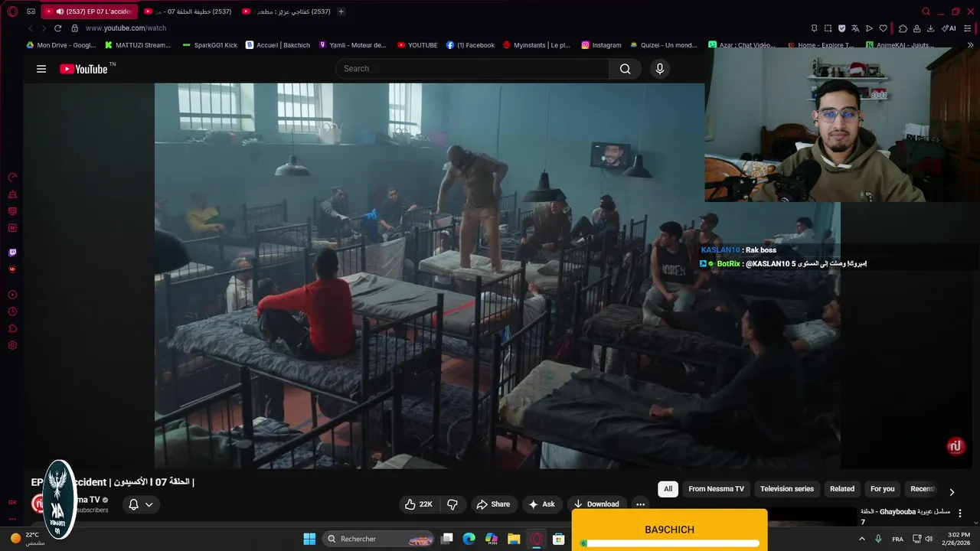Open history clock in Opera sidebar
Image resolution: width=980 pixels, height=551 pixels.
pyautogui.click(x=12, y=311)
